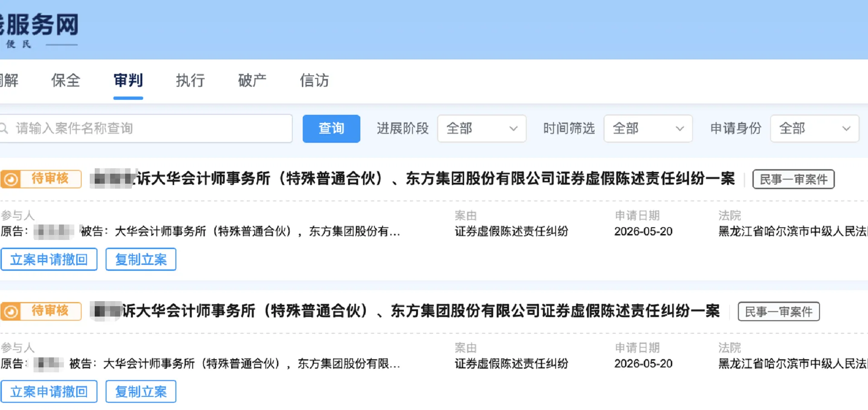This screenshot has width=868, height=410.
Task: Select the 审判 tab
Action: point(128,81)
